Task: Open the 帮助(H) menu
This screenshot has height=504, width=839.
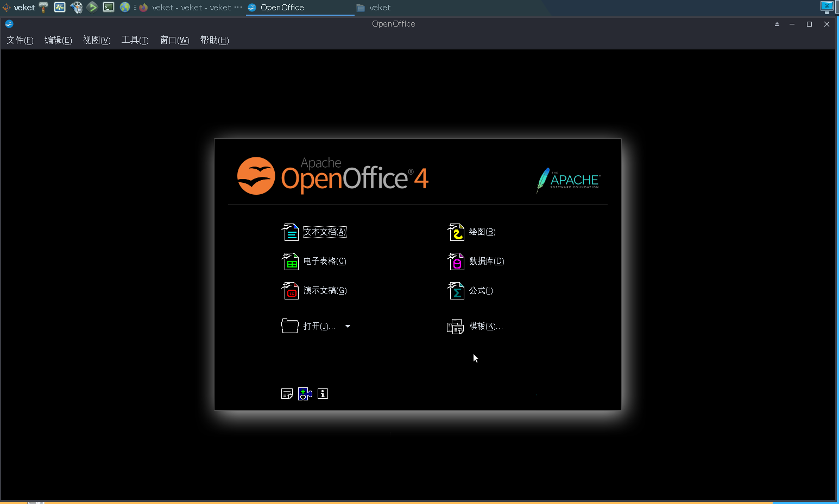Action: tap(215, 40)
